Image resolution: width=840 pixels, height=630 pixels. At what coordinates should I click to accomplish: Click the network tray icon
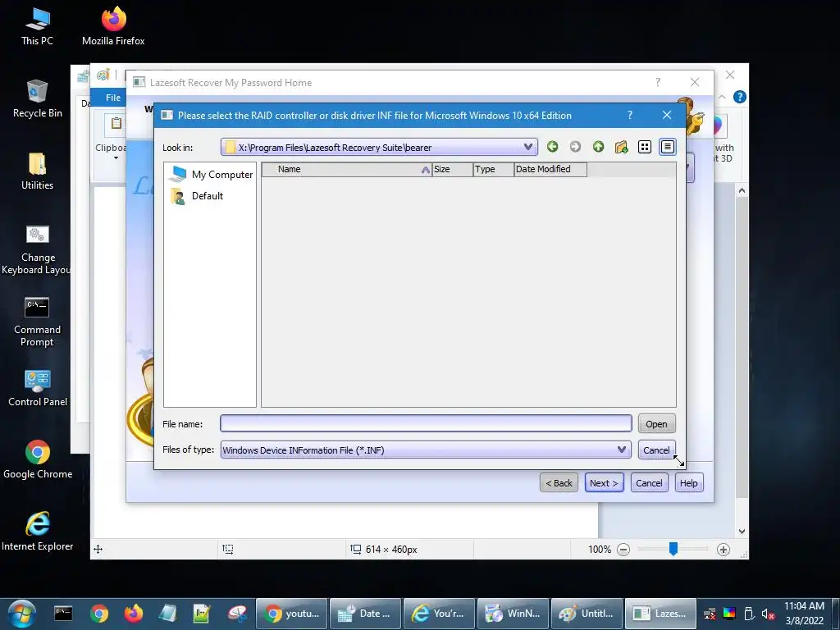710,614
